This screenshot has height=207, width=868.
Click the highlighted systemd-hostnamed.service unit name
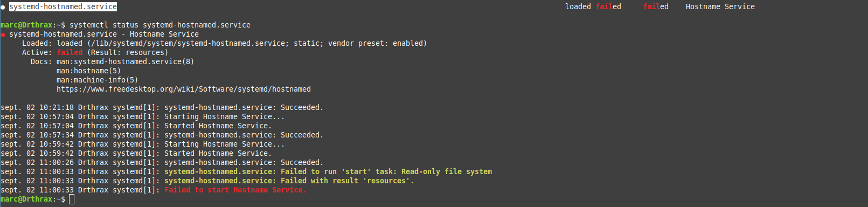point(63,7)
